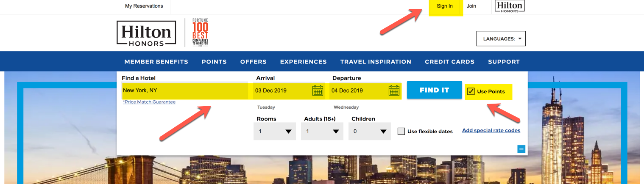Open the Member Benefits menu
Screen dimensions: 644x184
(x=156, y=62)
